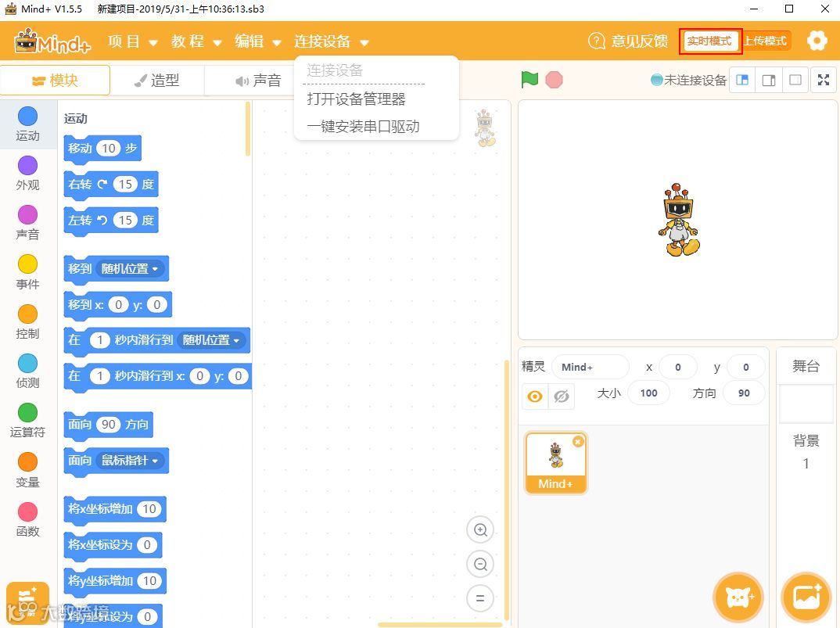Choose 打开设备管理器 from menu

[356, 99]
